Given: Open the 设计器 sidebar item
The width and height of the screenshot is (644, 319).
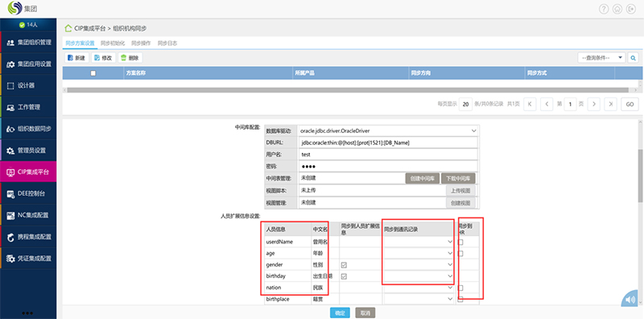Looking at the screenshot, I should pyautogui.click(x=28, y=85).
